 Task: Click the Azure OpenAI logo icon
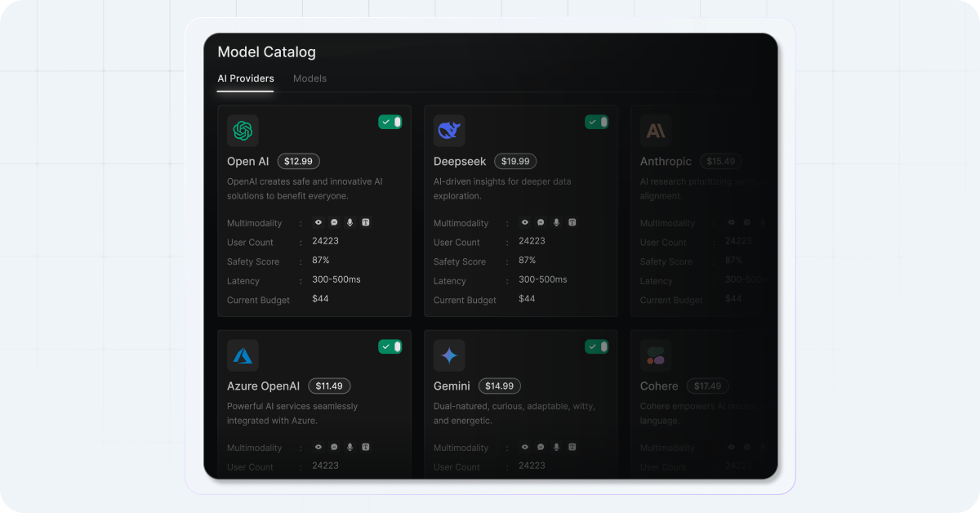[242, 355]
